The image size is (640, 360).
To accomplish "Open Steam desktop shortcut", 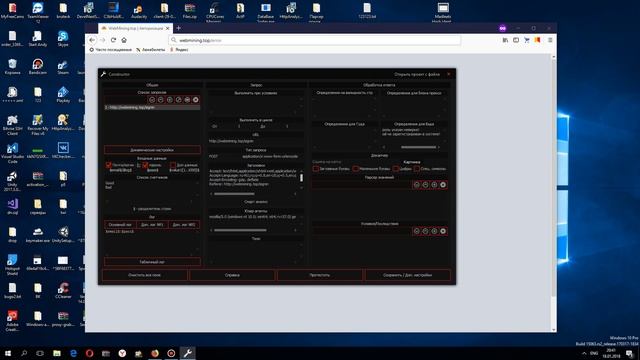I will (63, 67).
